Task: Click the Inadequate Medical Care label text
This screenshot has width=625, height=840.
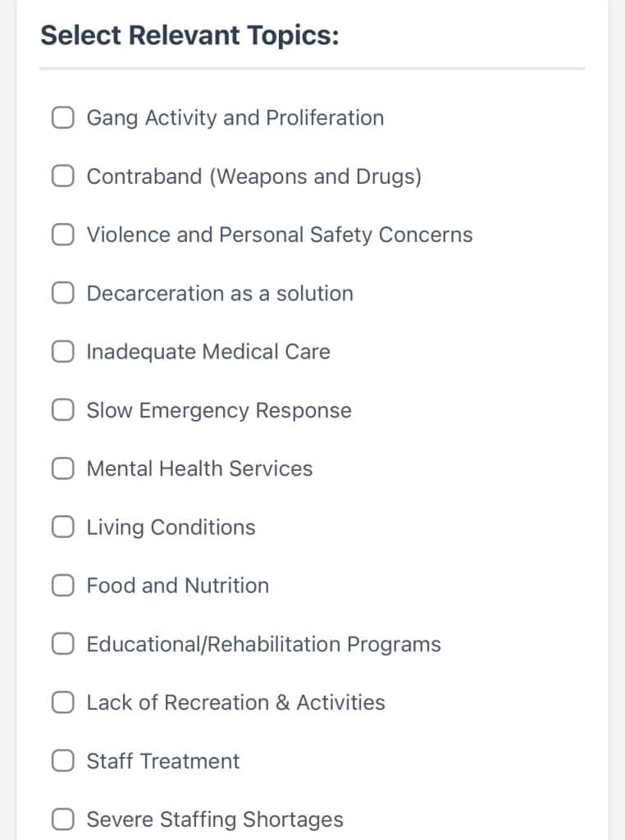Action: click(208, 351)
